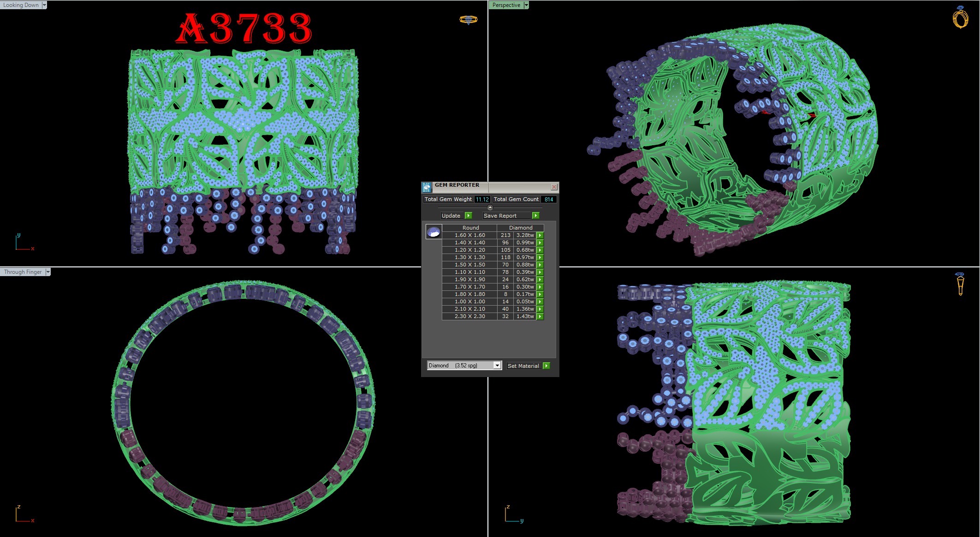
Task: Click the green arrow for 2.30 X 2.30 row
Action: [x=540, y=317]
